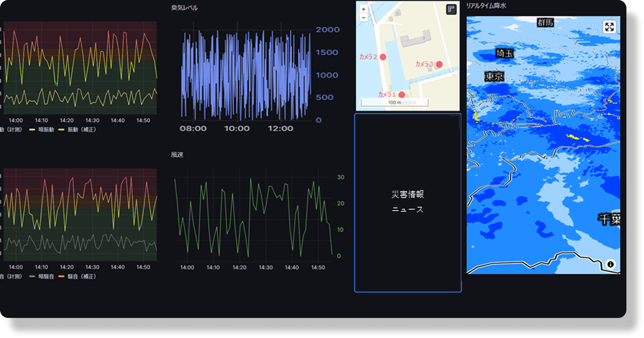Click the 100 m map scale bar
644x338 pixels.
(394, 102)
